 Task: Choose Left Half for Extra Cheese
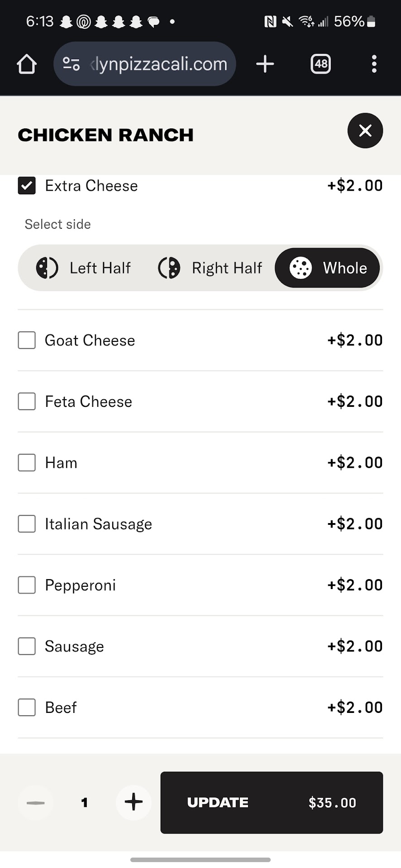84,268
